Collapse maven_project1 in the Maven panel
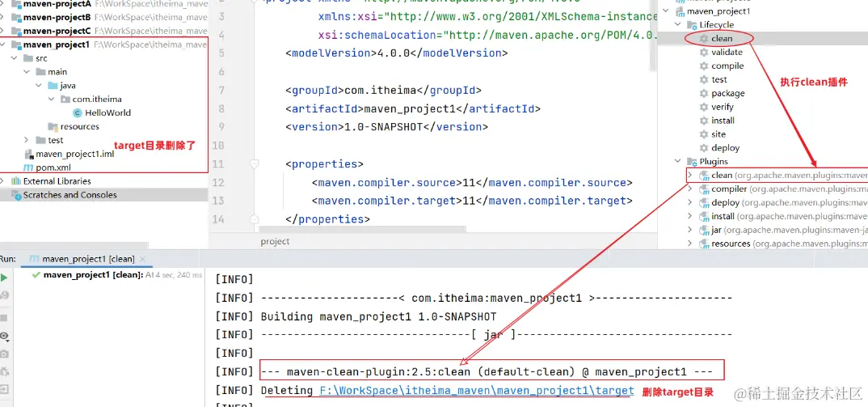The height and width of the screenshot is (407, 868). point(666,11)
